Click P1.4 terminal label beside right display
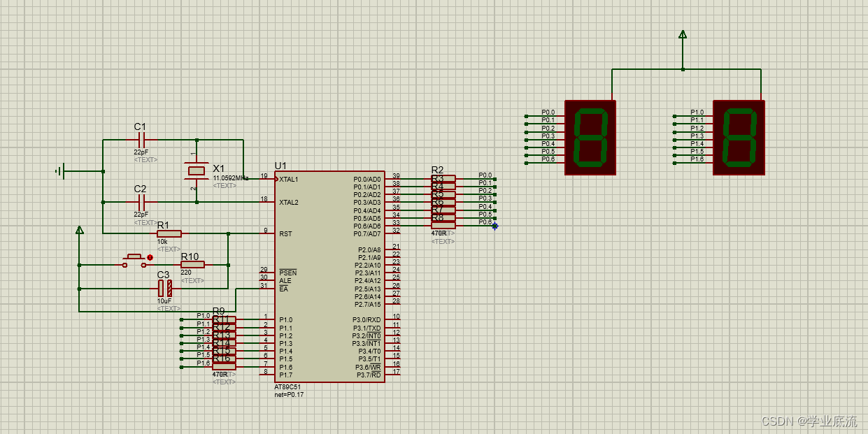The height and width of the screenshot is (434, 868). tap(697, 143)
